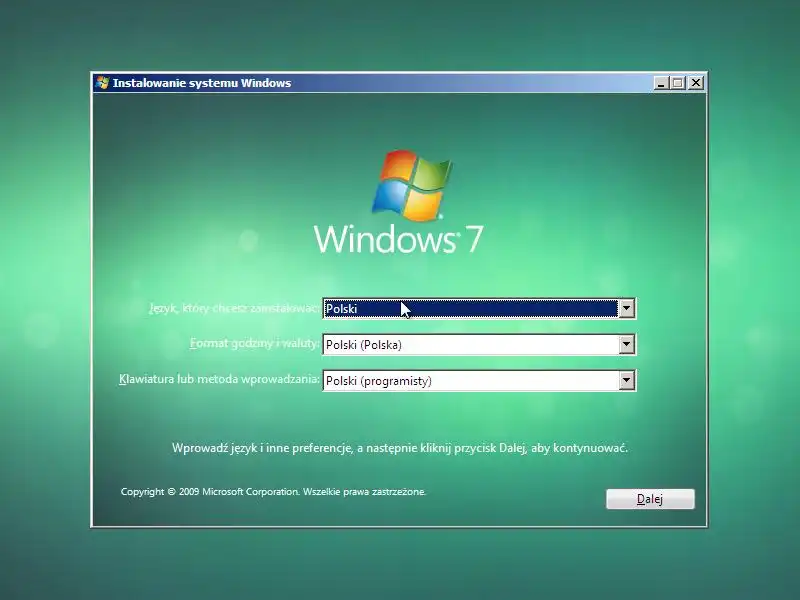This screenshot has width=800, height=600.
Task: Close the Instalowanie systemu Windows window
Action: tap(696, 83)
